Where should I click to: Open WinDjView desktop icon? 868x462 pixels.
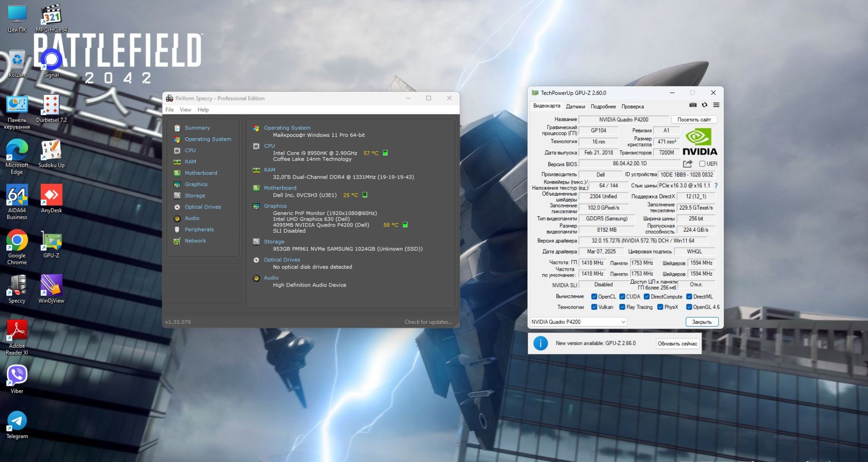tap(51, 289)
